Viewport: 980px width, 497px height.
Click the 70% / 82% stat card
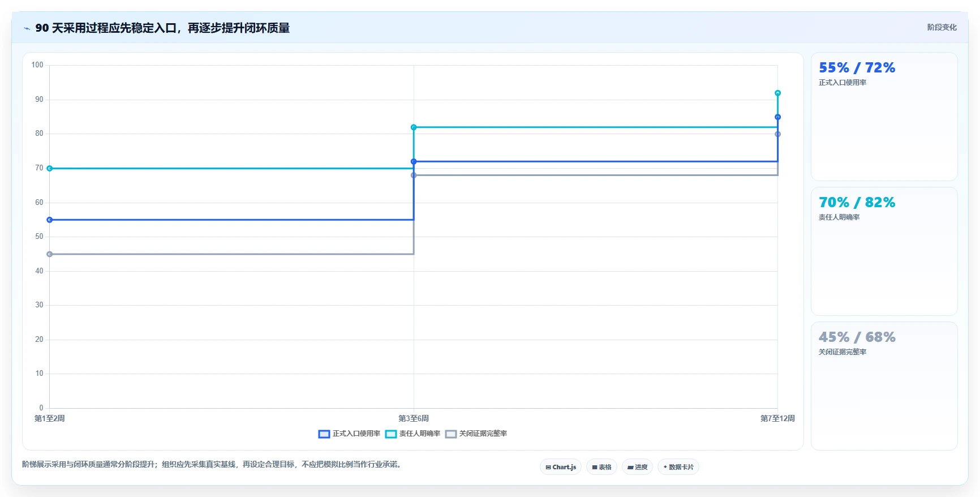(x=884, y=251)
